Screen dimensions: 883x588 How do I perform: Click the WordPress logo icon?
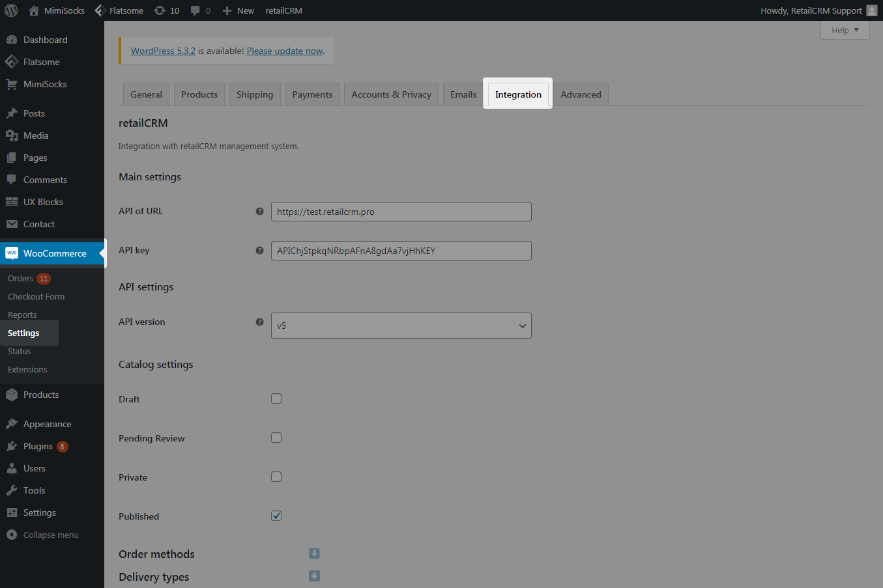(x=11, y=10)
